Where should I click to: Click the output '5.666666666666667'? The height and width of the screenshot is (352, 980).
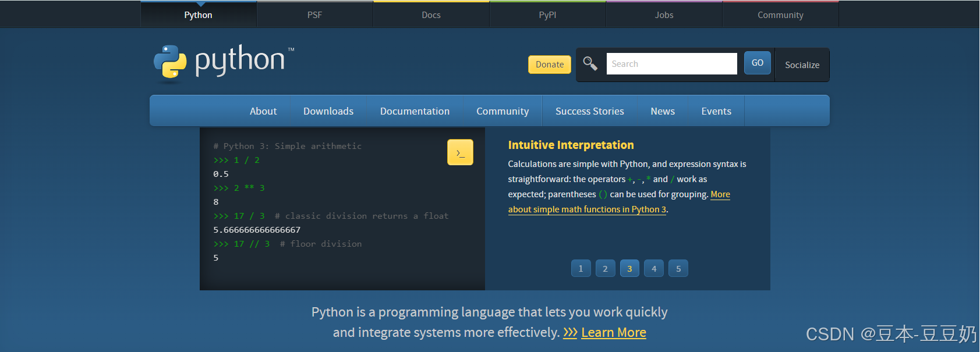[x=257, y=230]
